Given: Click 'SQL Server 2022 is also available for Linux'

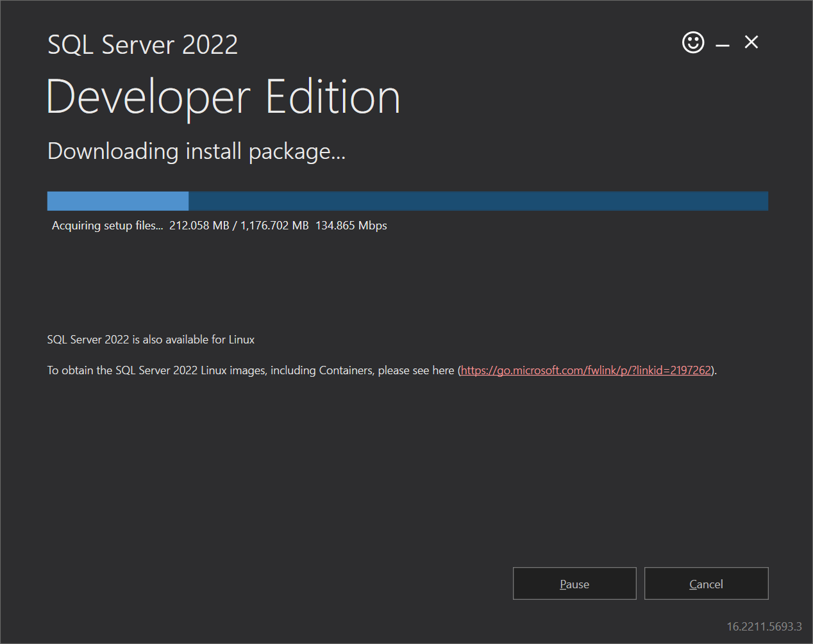Looking at the screenshot, I should [x=151, y=340].
